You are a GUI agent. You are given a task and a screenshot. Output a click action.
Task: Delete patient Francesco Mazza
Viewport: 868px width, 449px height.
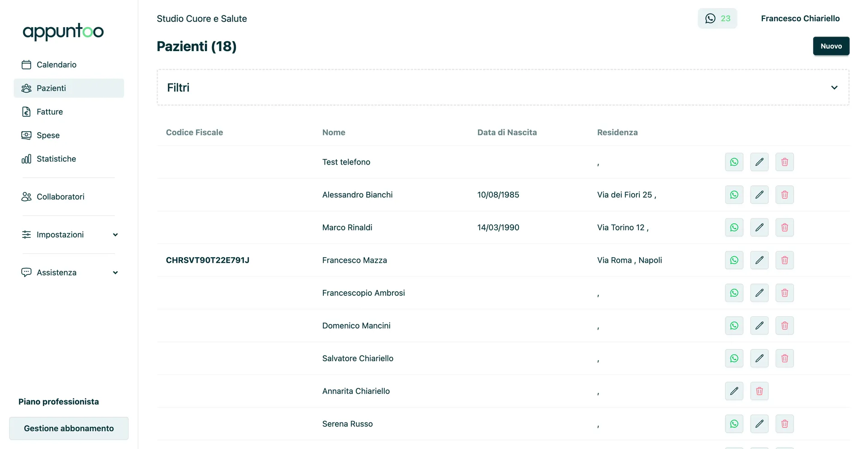click(784, 260)
